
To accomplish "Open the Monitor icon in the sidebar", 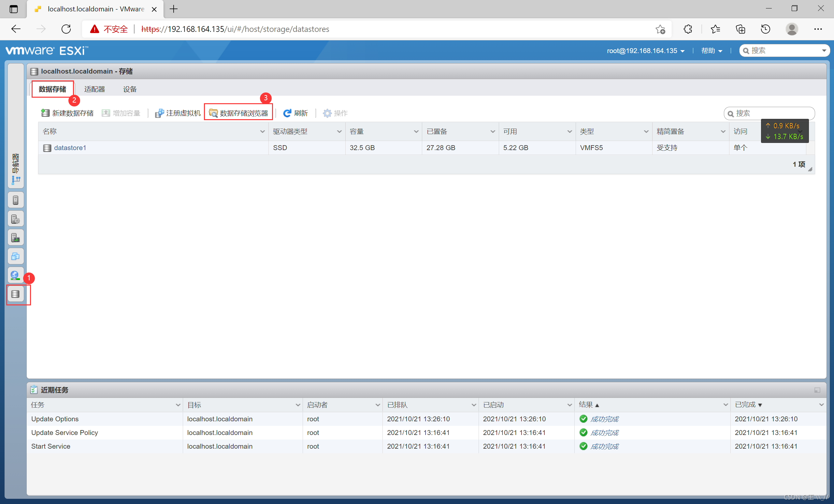I will tap(16, 238).
